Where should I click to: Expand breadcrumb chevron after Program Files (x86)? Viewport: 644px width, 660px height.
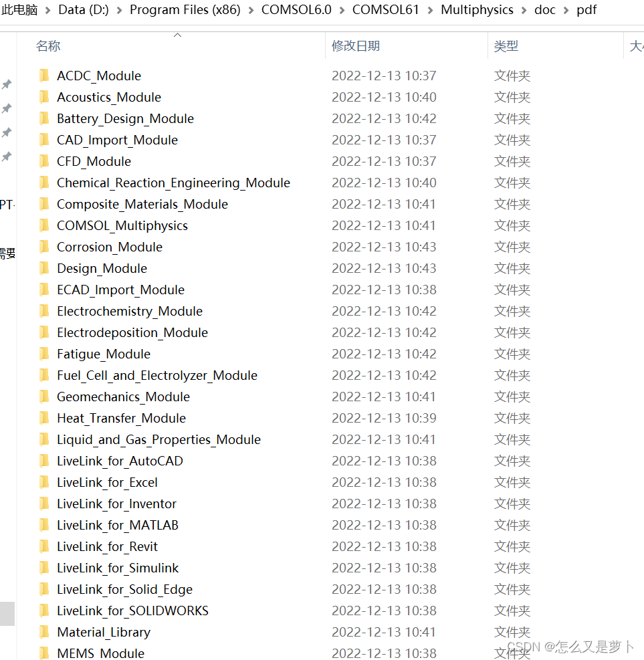point(251,10)
